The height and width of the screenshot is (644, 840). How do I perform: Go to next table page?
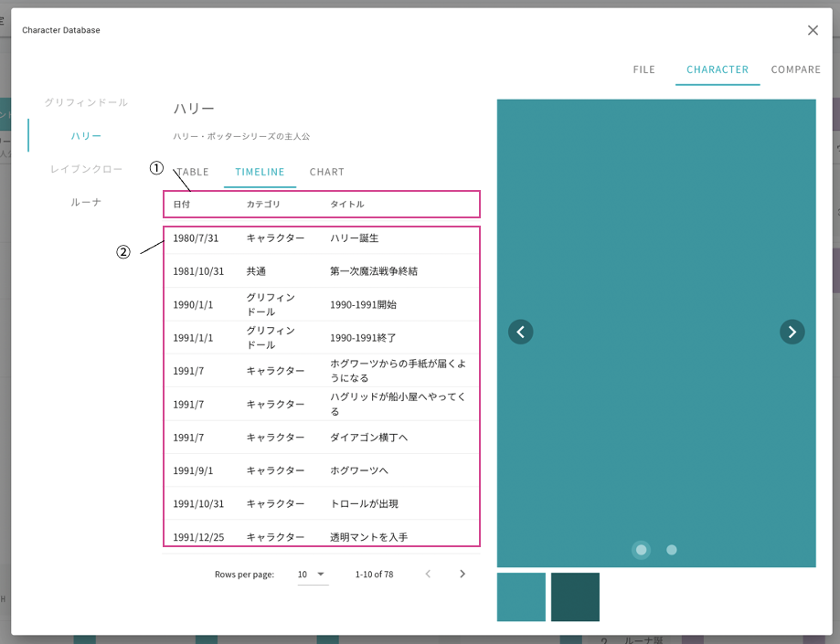[x=463, y=574]
